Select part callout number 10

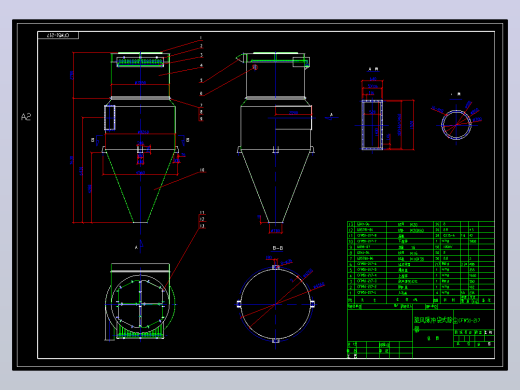(x=202, y=170)
